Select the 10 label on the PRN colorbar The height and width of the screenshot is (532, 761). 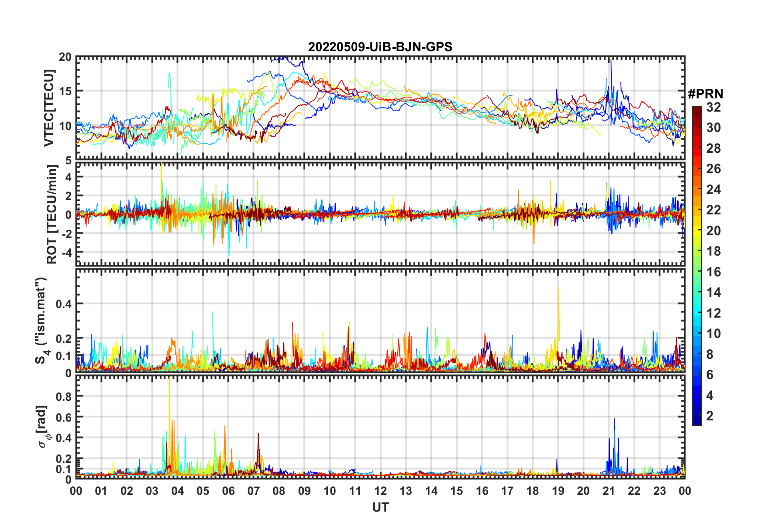coord(713,334)
